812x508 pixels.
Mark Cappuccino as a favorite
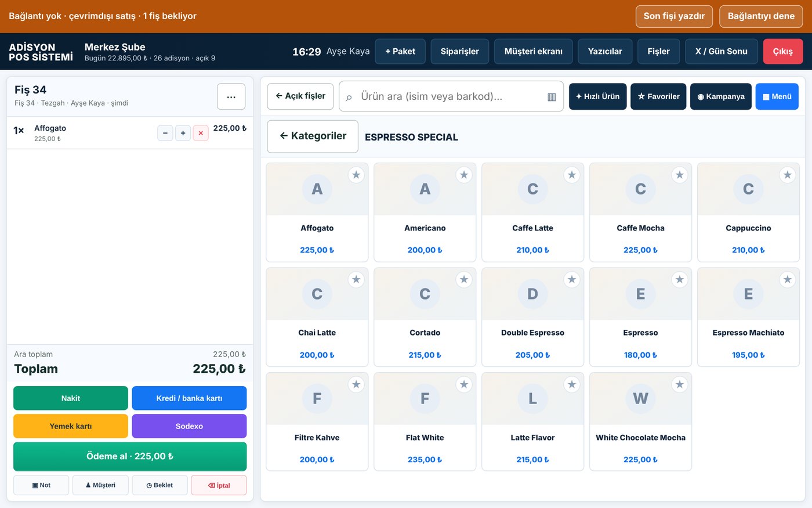pyautogui.click(x=788, y=175)
